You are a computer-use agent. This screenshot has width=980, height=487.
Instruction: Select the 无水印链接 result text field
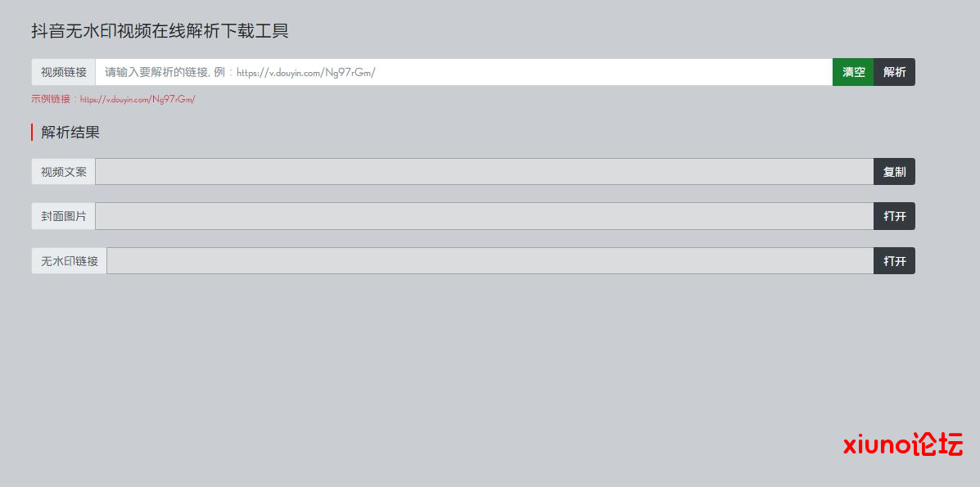click(490, 261)
